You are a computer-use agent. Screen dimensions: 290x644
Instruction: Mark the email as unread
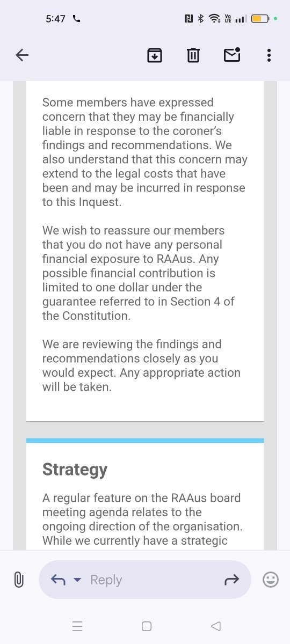coord(232,55)
